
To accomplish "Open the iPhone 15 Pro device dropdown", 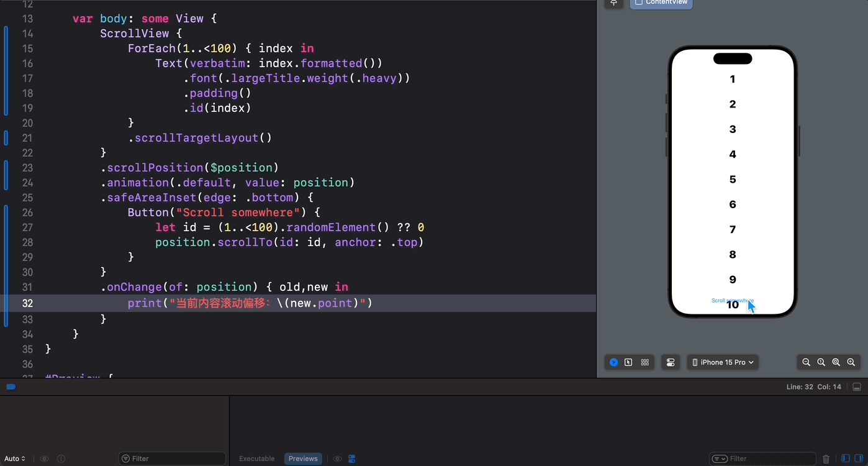I will click(722, 362).
